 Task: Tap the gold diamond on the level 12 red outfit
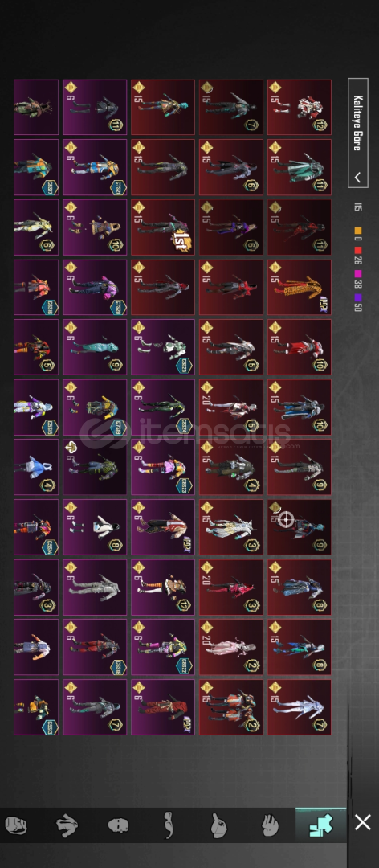[x=275, y=87]
